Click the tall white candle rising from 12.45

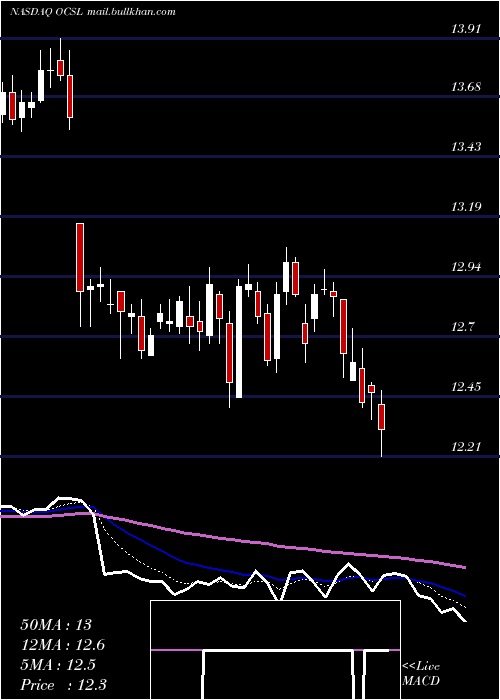pos(239,342)
